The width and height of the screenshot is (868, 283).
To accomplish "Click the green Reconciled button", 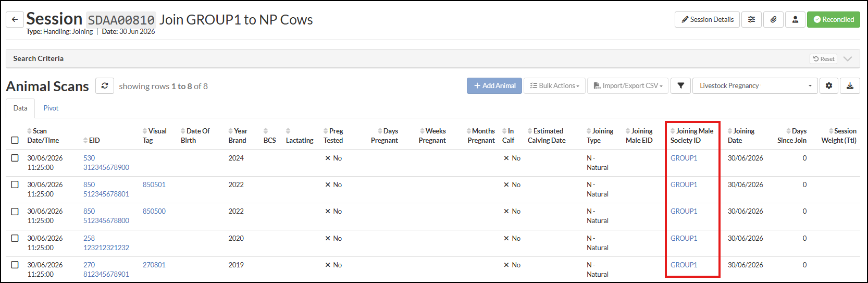I will click(x=834, y=19).
